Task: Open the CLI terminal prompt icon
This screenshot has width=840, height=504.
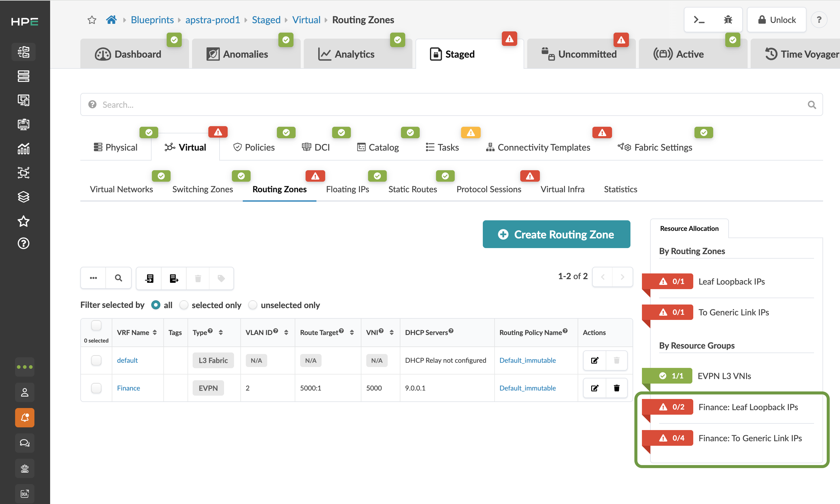Action: pos(699,20)
